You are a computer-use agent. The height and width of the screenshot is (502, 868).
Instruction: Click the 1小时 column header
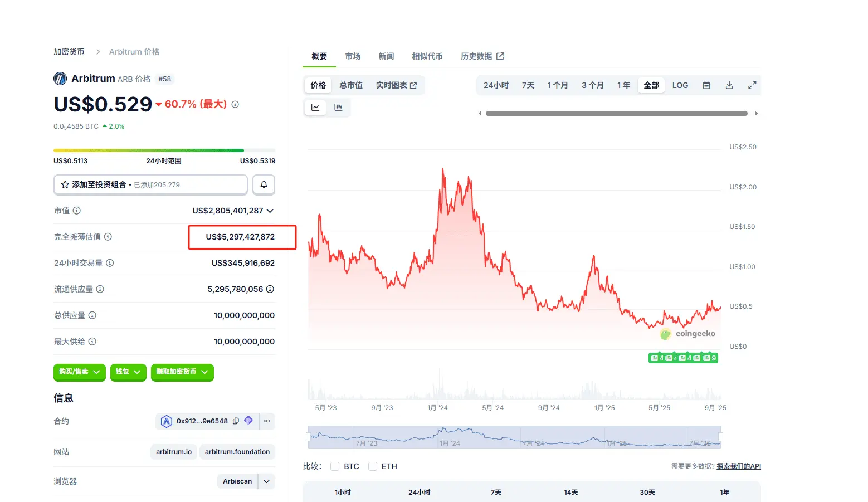coord(343,493)
